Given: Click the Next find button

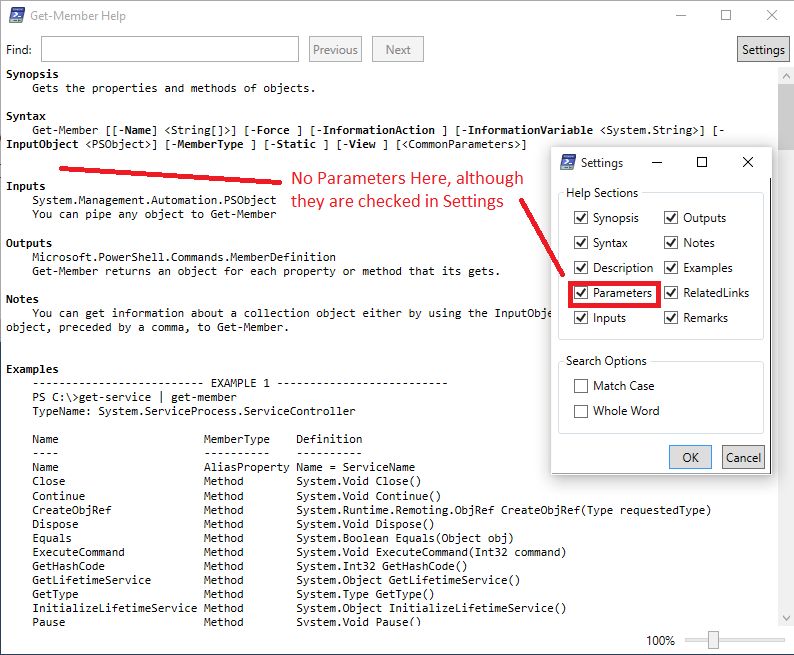Looking at the screenshot, I should click(x=398, y=49).
